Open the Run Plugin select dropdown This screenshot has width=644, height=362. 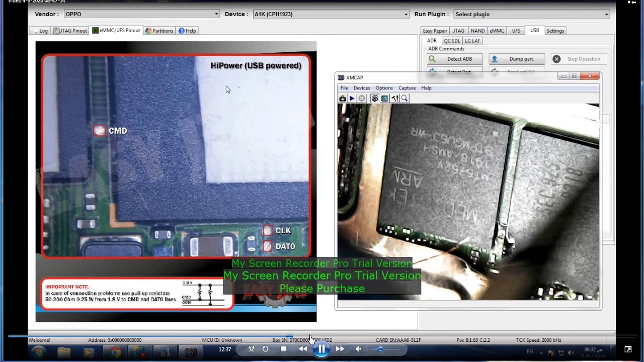pyautogui.click(x=532, y=14)
